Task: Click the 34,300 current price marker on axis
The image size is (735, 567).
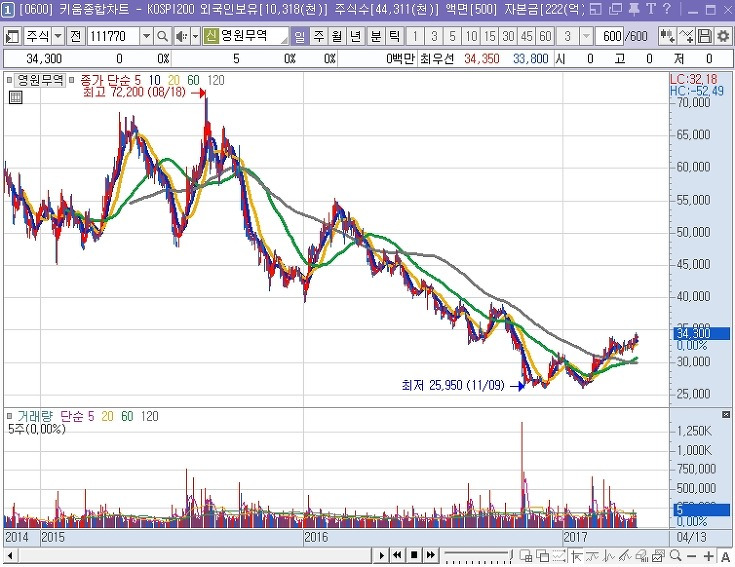Action: pos(702,333)
